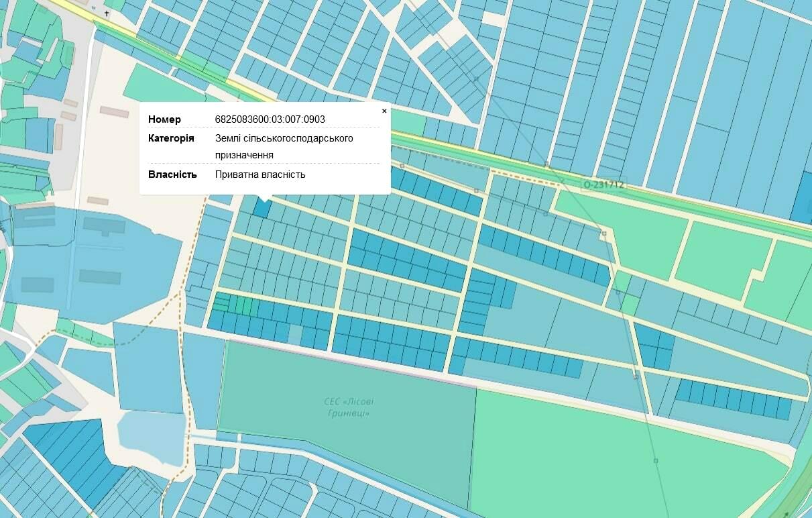Viewport: 812px width, 518px height.
Task: Click the O-231712 road label
Action: coord(603,184)
